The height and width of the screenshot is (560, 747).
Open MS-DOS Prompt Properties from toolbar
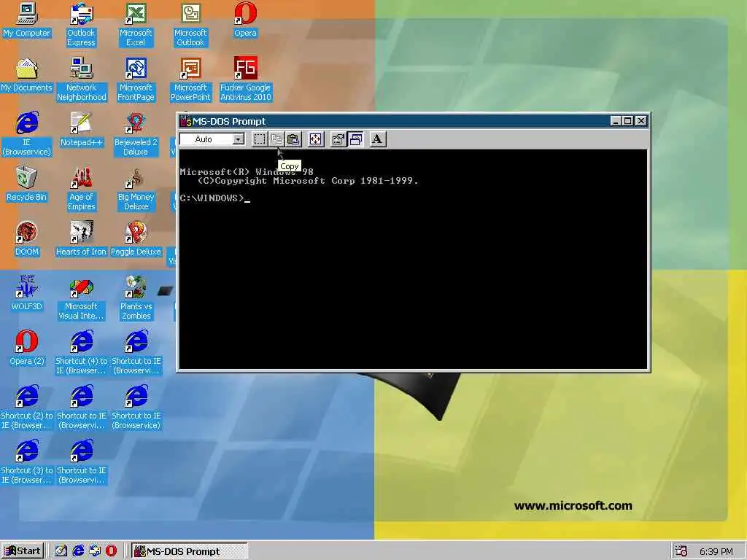click(x=338, y=139)
